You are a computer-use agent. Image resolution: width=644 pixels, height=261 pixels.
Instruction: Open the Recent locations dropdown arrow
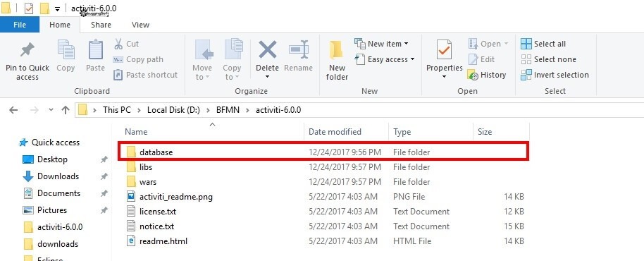coord(51,110)
